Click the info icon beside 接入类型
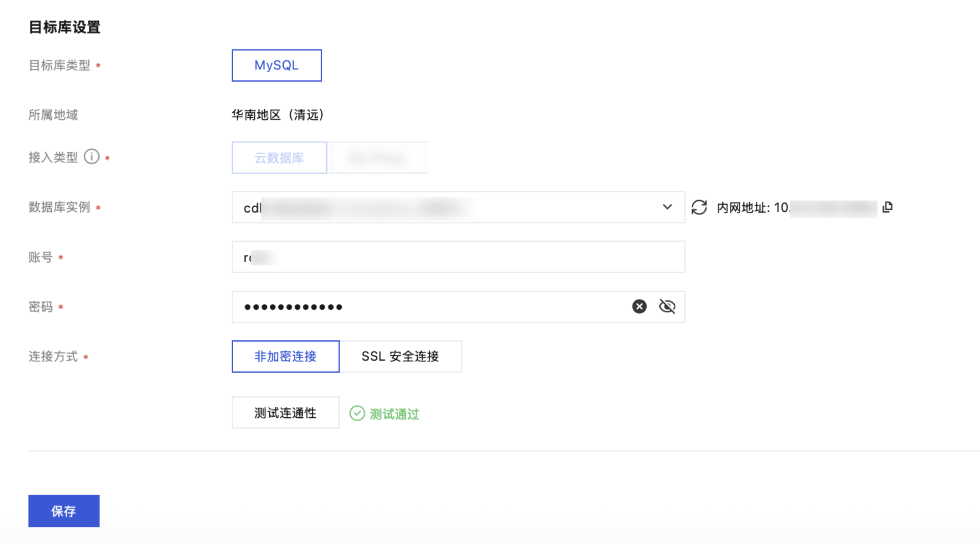 pyautogui.click(x=92, y=157)
